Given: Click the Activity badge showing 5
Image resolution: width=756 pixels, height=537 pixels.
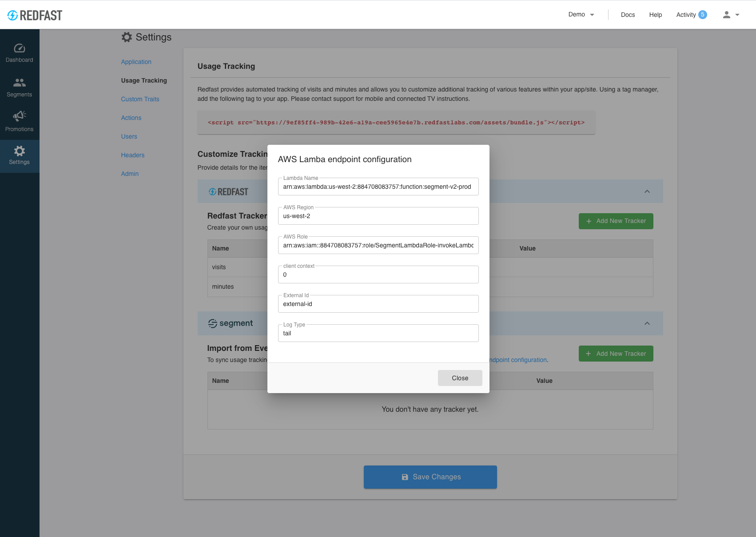Looking at the screenshot, I should click(703, 15).
